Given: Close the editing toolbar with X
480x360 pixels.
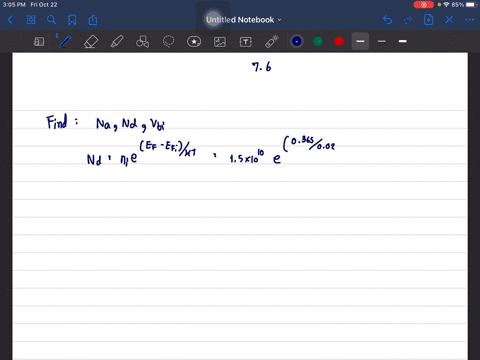Looking at the screenshot, I should pos(449,20).
